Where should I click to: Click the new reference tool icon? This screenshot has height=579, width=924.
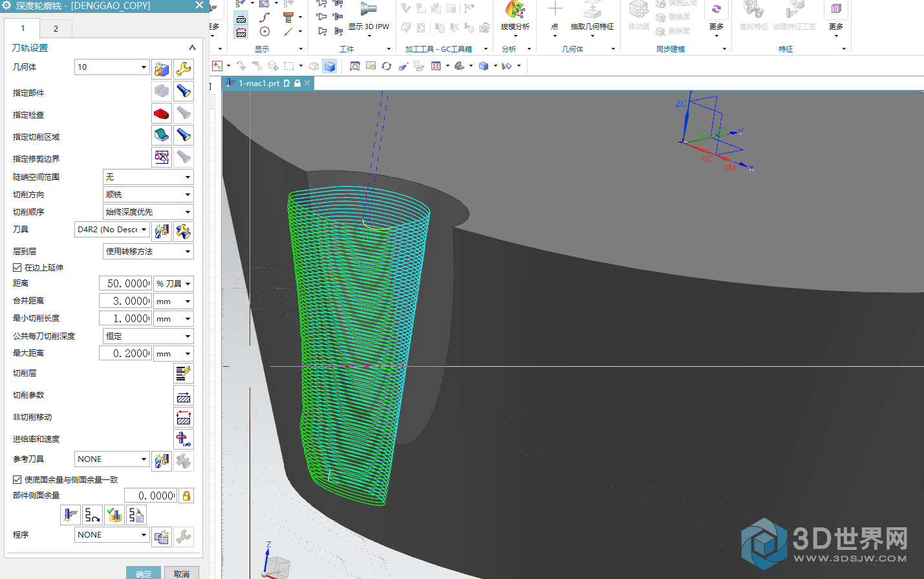pos(162,461)
